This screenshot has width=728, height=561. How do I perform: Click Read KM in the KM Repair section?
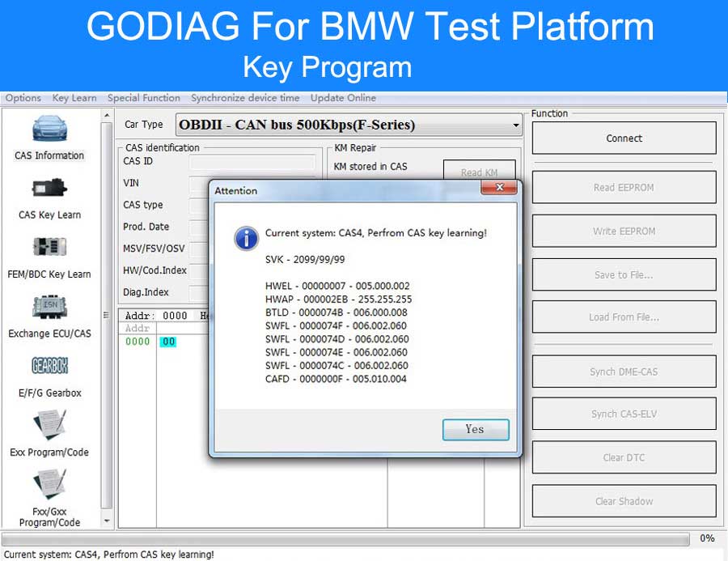click(479, 171)
